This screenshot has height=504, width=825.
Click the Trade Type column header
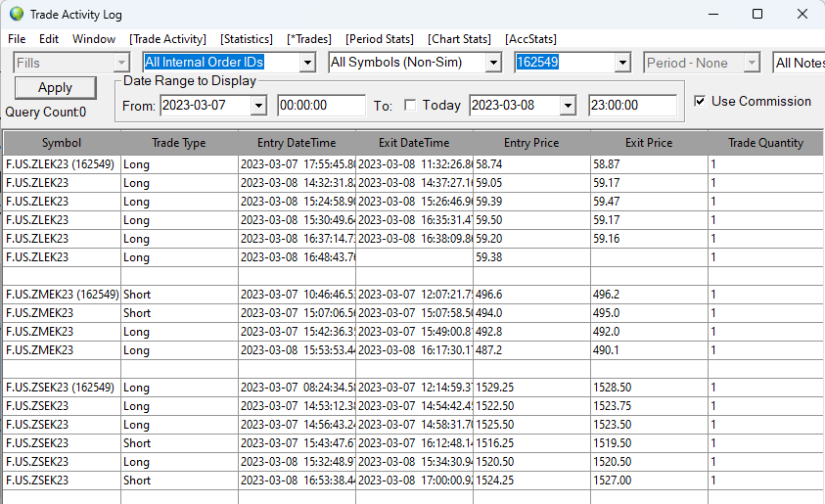tap(179, 143)
